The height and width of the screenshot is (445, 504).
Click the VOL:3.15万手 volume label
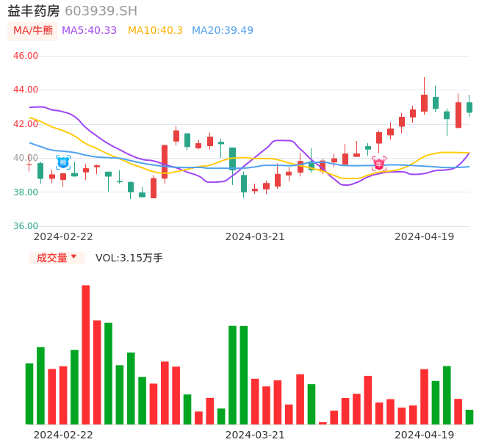pos(129,258)
